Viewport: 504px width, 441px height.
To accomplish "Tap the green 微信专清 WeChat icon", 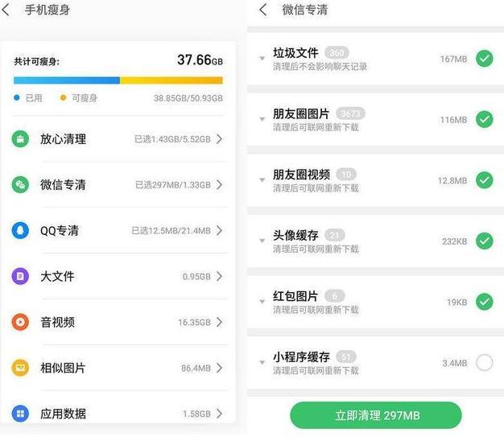I will coord(20,185).
